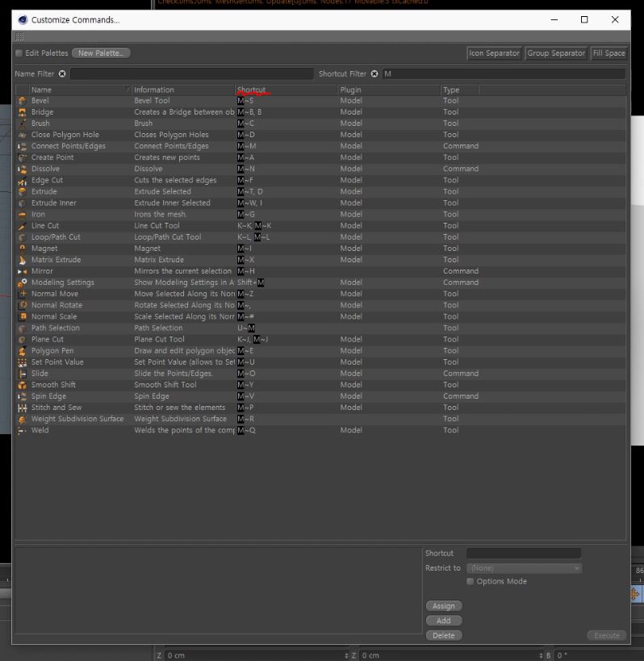Click the Weld tool icon
This screenshot has height=661, width=644.
23,431
